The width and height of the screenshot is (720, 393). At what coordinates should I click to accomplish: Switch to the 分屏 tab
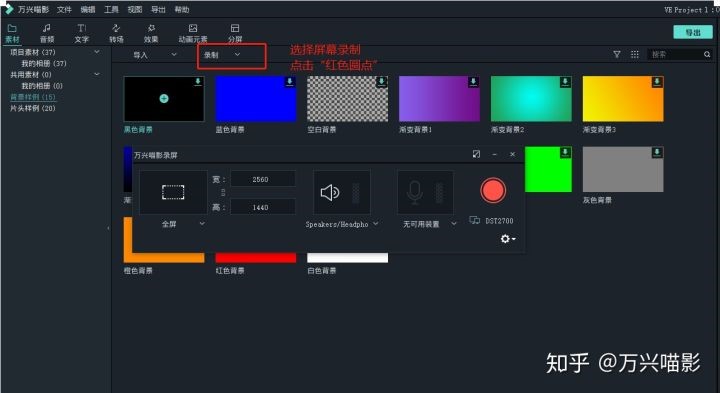click(235, 34)
